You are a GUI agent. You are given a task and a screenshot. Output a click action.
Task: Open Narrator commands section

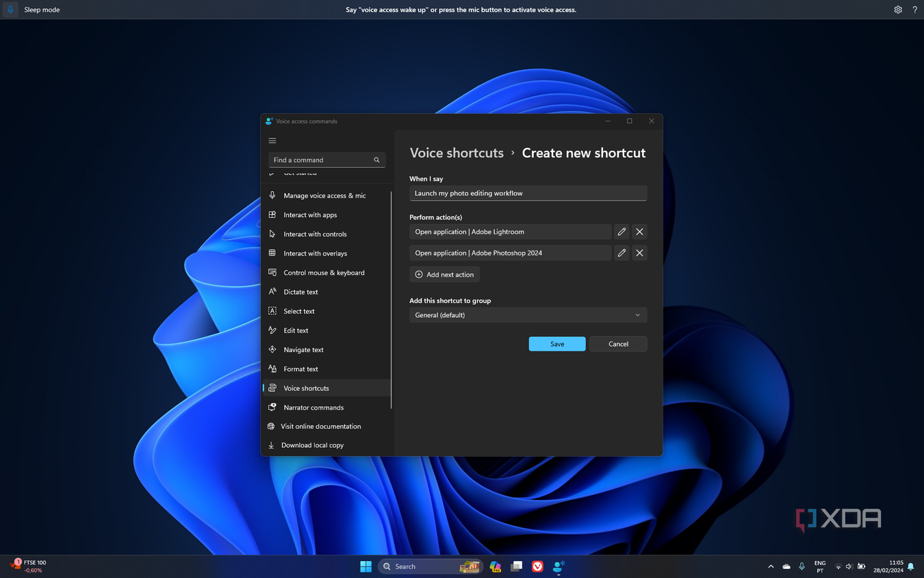pyautogui.click(x=326, y=407)
